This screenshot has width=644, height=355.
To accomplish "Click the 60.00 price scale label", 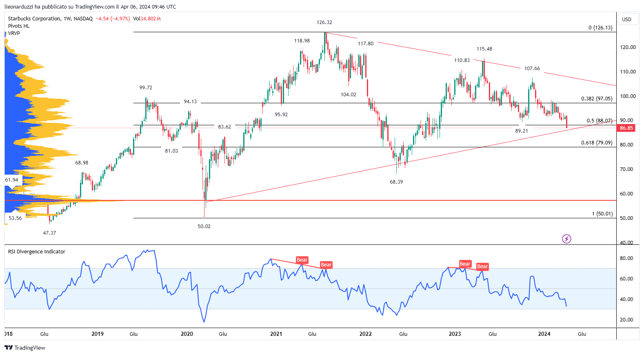I will coord(627,194).
